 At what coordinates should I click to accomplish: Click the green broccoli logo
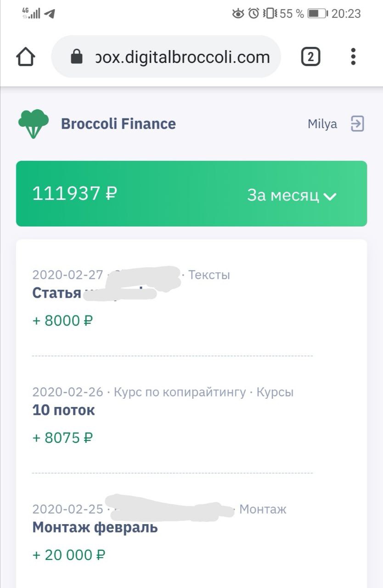33,124
